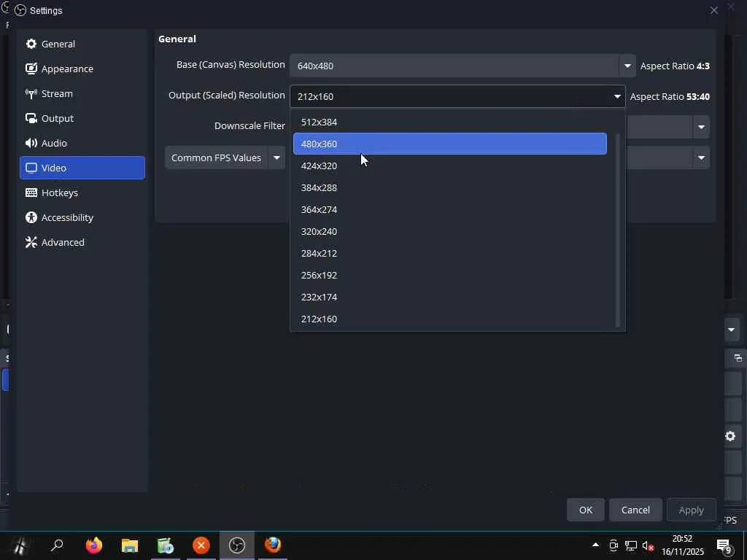This screenshot has height=560, width=747.
Task: Expand the FPS value dropdown arrow
Action: (701, 157)
